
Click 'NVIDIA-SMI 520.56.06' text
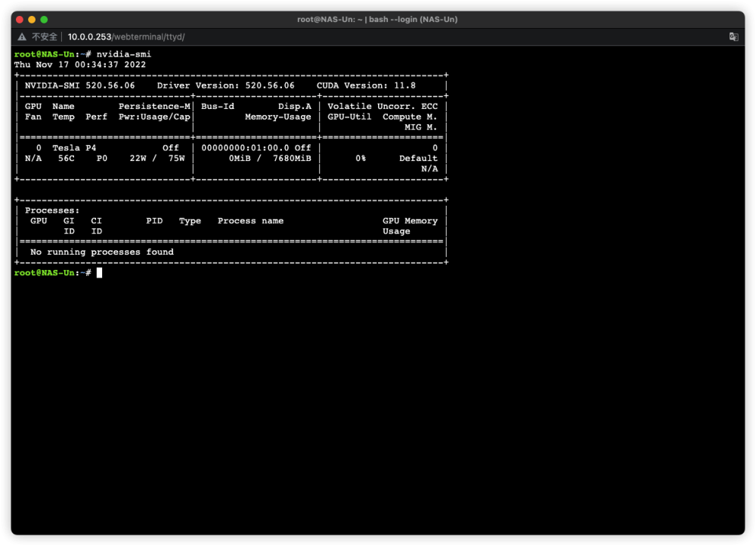80,85
